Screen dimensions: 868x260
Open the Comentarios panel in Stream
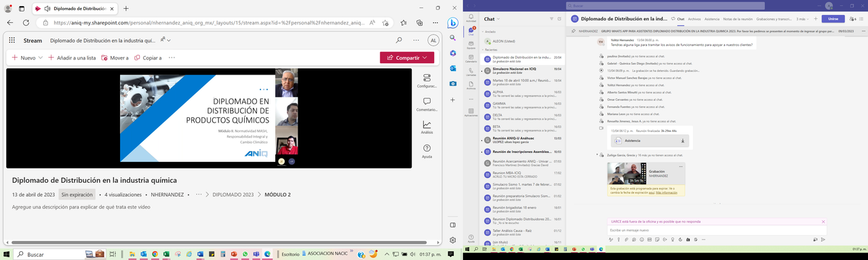pyautogui.click(x=427, y=104)
